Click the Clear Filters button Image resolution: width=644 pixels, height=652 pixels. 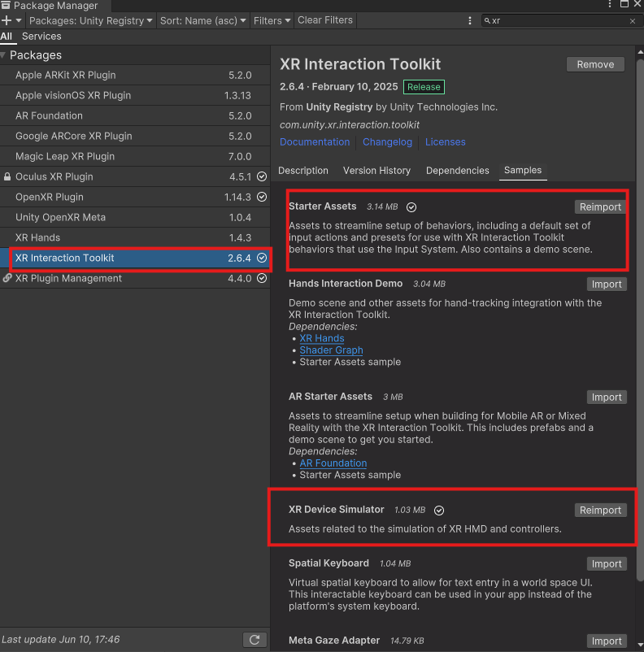325,20
